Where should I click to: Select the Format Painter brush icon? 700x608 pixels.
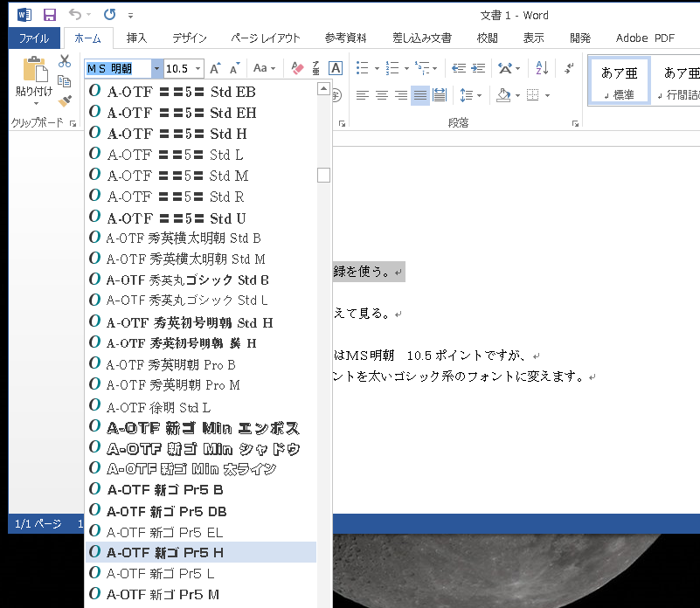(65, 100)
